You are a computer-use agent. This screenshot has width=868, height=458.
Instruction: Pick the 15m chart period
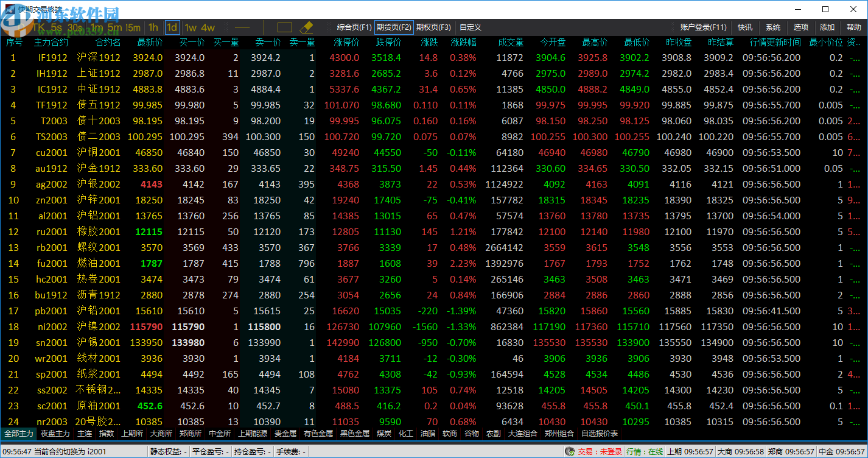click(133, 27)
